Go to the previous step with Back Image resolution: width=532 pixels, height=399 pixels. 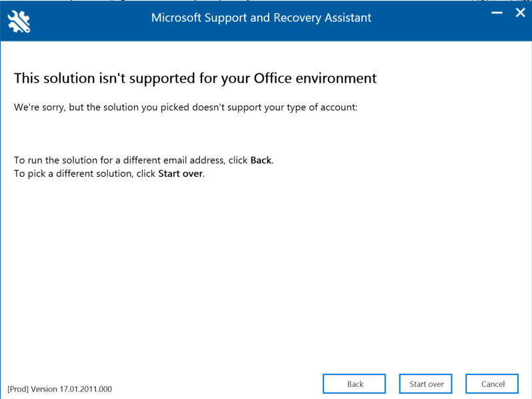[354, 384]
